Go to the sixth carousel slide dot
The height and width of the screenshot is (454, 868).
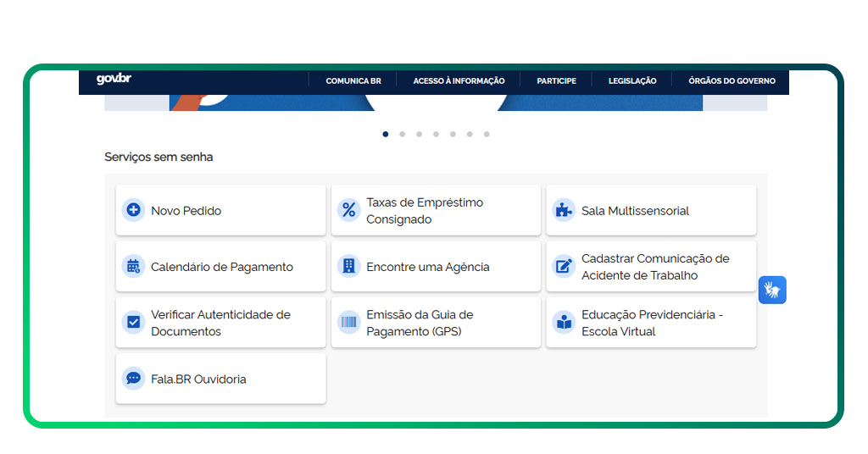pyautogui.click(x=470, y=134)
